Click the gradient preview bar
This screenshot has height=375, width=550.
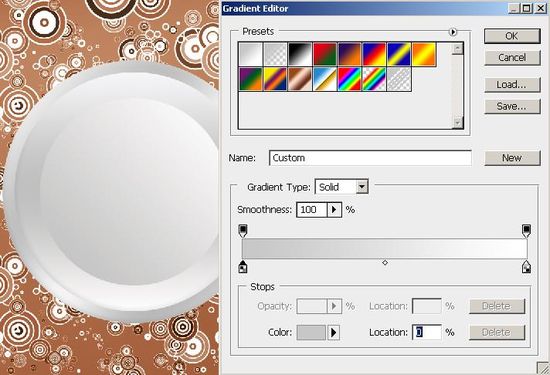[x=384, y=249]
